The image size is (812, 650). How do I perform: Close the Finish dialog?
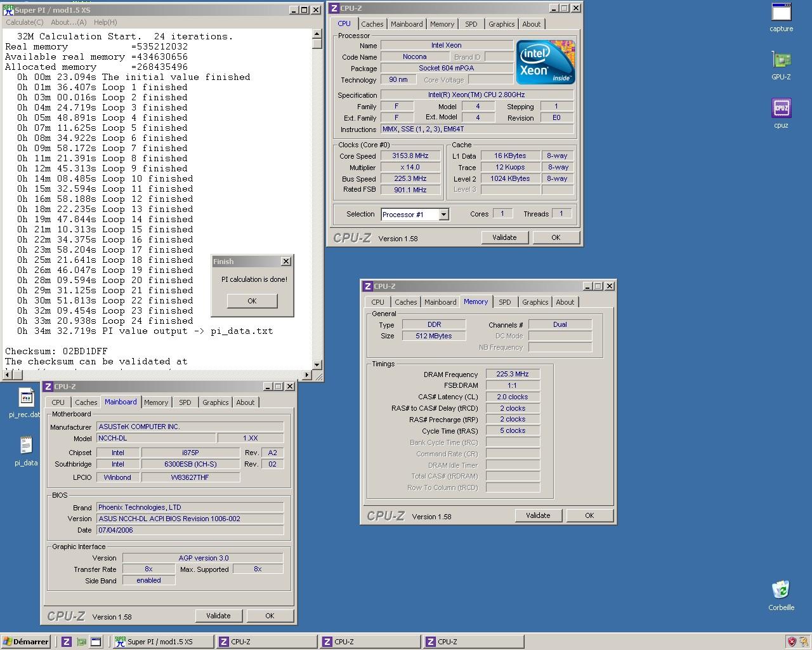coord(285,262)
